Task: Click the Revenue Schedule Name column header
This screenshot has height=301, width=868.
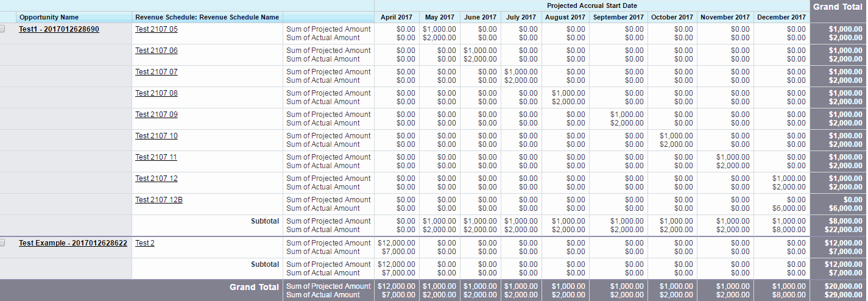Action: 207,18
